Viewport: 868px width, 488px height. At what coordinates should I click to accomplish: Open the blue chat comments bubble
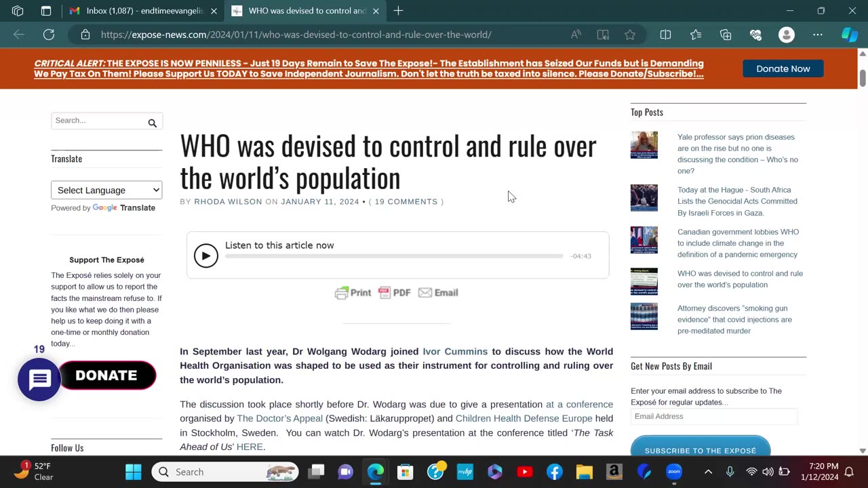(39, 380)
